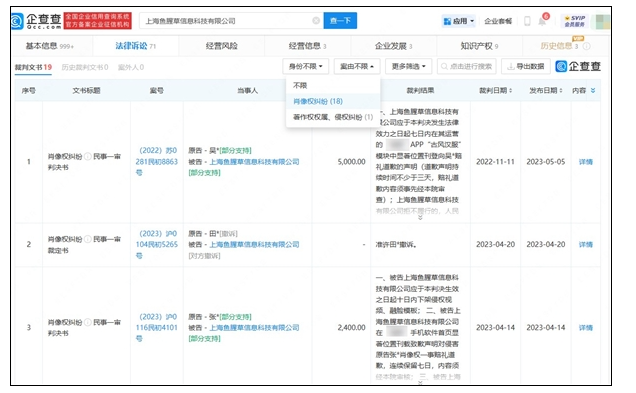Click the mobile phone icon in header
The image size is (636, 393).
point(527,21)
